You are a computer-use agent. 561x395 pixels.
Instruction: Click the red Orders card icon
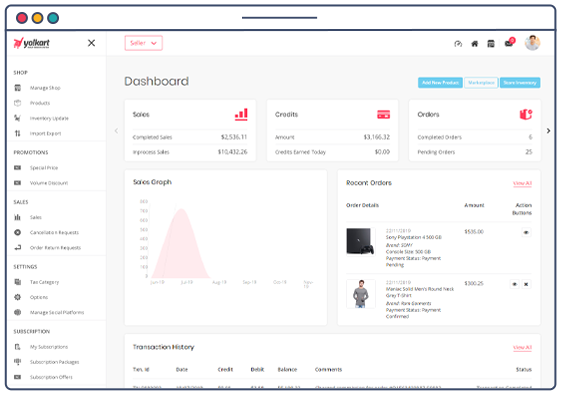click(526, 114)
